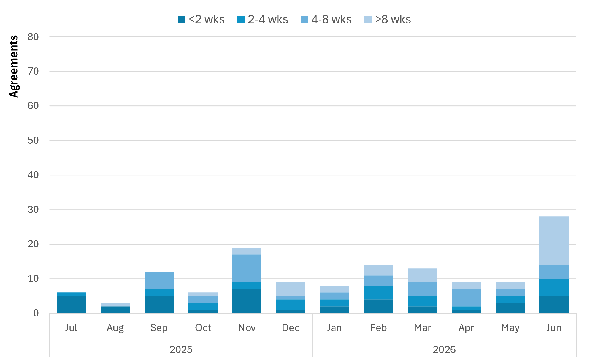Click the >8 wks legend color swatch
590x364 pixels.
(368, 20)
